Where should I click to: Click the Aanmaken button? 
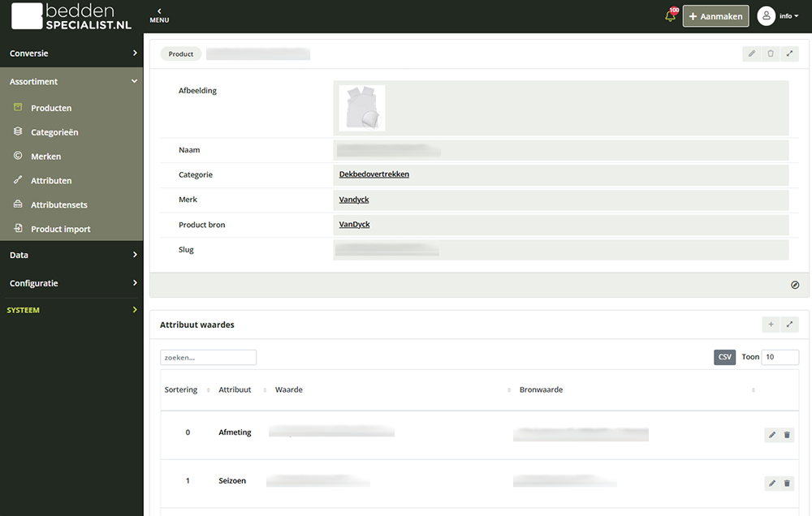point(715,16)
